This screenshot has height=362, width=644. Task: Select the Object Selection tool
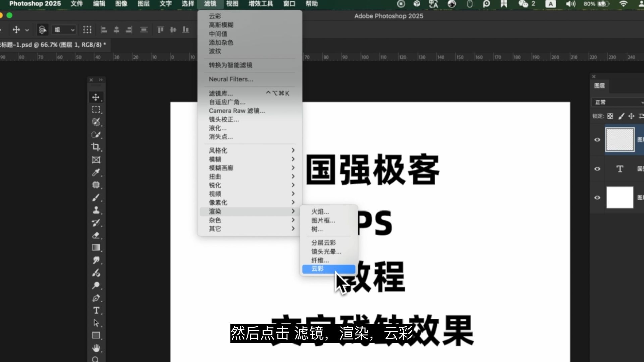tap(96, 122)
